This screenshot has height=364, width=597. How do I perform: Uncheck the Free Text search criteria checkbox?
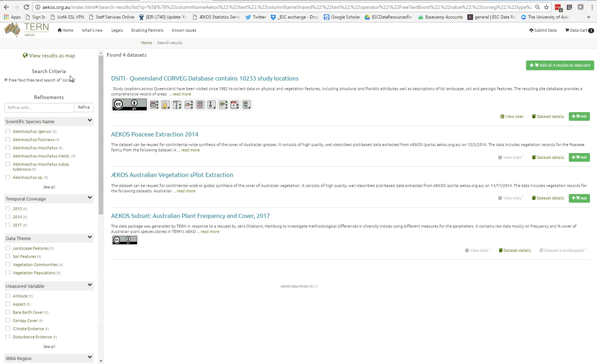pyautogui.click(x=6, y=80)
